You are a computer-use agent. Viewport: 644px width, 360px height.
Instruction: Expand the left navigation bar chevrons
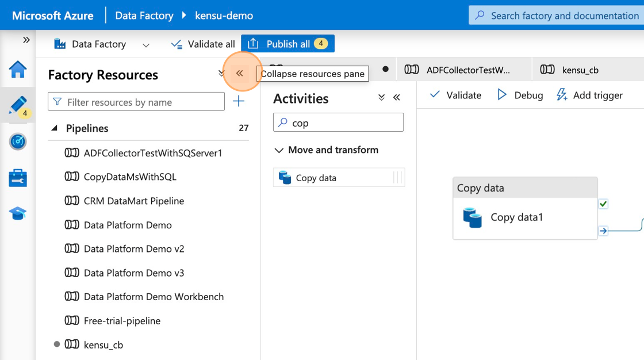pos(26,40)
